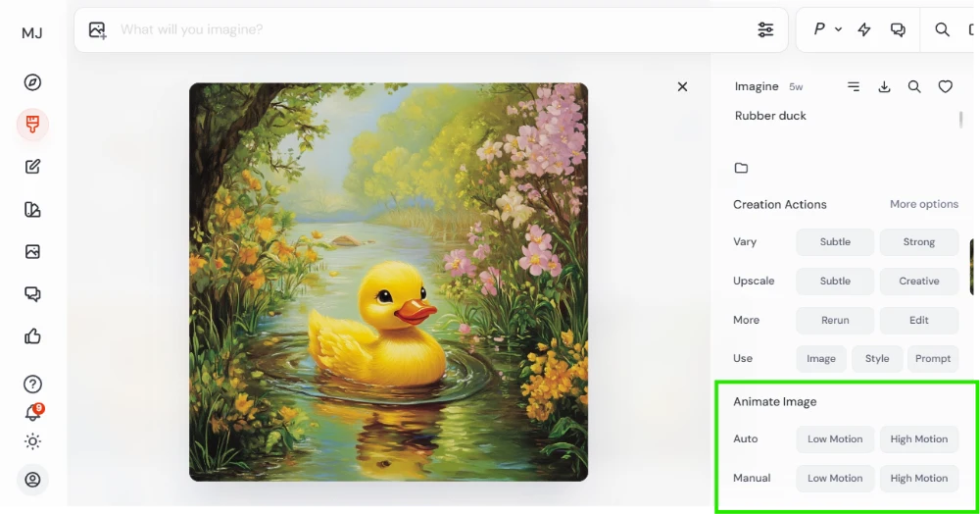Open the chat bubbles icon in top bar
Viewport: 980px width, 514px height.
click(x=898, y=29)
